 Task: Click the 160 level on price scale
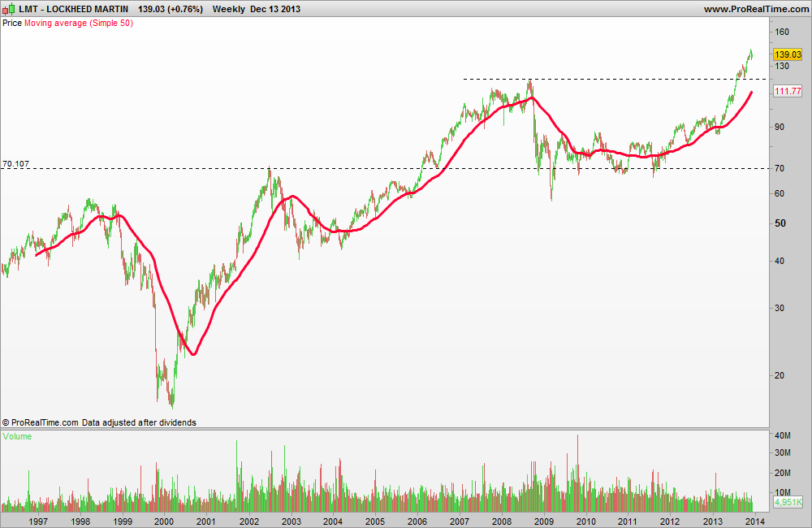[782, 32]
